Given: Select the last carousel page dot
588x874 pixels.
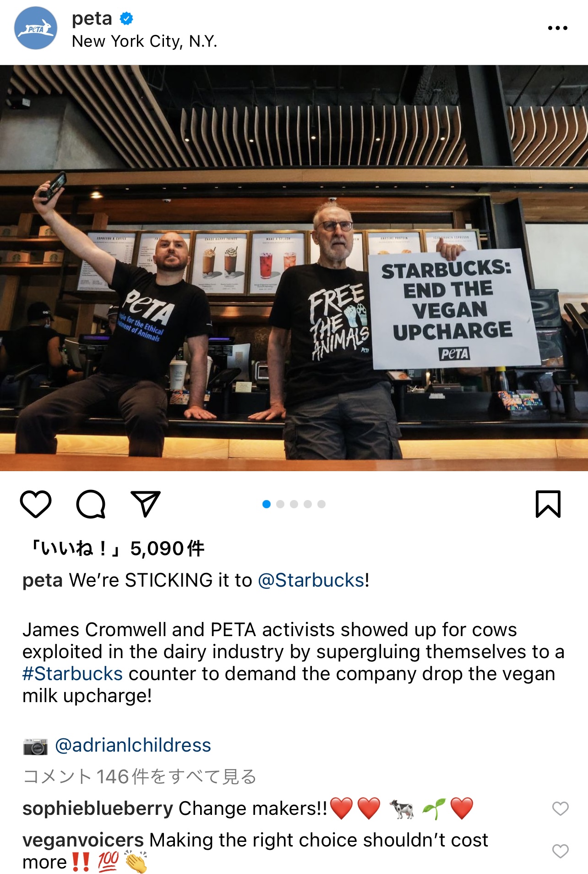Looking at the screenshot, I should (321, 504).
